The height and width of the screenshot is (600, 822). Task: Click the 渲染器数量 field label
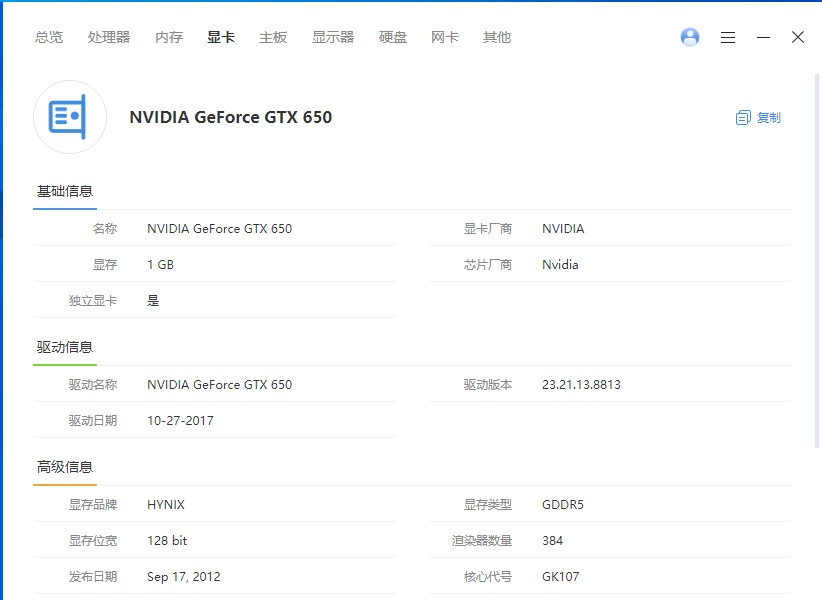pos(482,541)
